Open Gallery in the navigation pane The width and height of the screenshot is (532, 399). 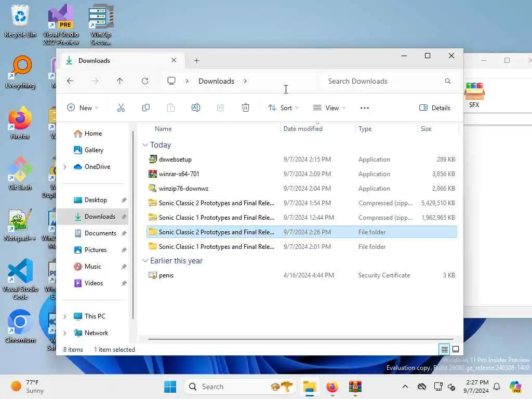94,150
